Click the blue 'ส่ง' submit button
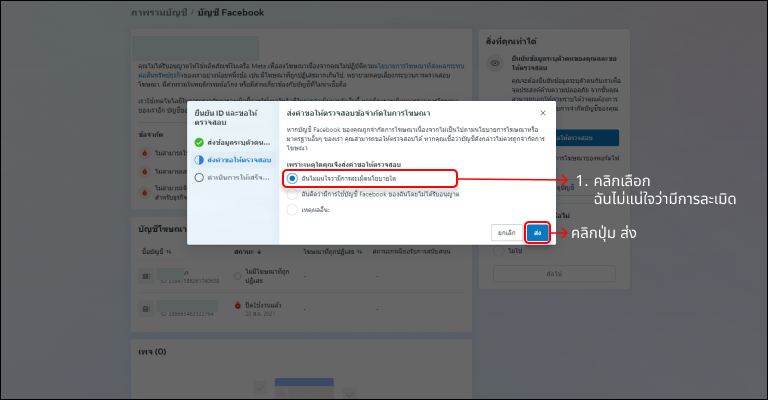 pyautogui.click(x=537, y=233)
